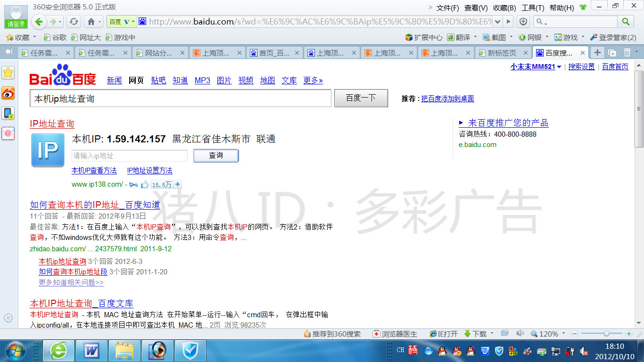The height and width of the screenshot is (362, 644).
Task: Open the browser home page icon
Action: (91, 22)
